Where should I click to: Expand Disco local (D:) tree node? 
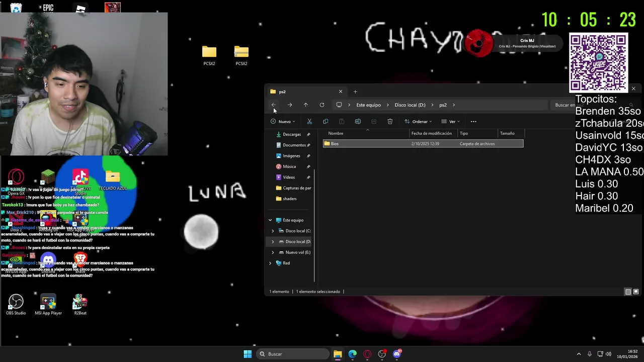click(x=273, y=242)
